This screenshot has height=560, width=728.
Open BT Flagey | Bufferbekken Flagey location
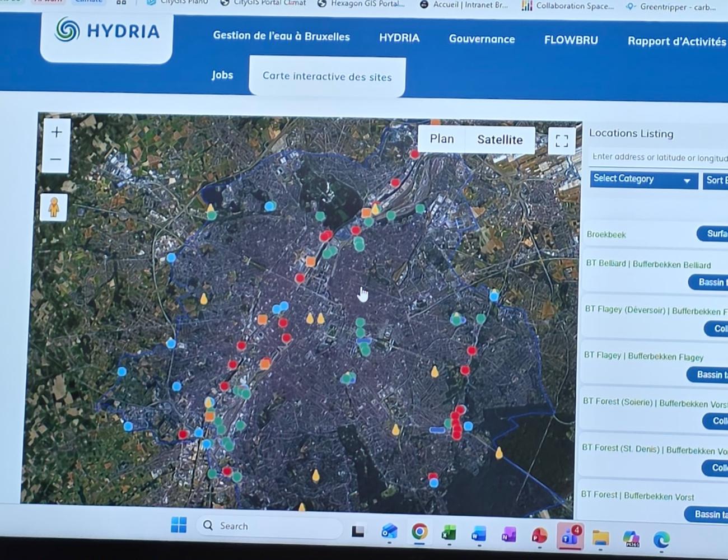click(643, 356)
